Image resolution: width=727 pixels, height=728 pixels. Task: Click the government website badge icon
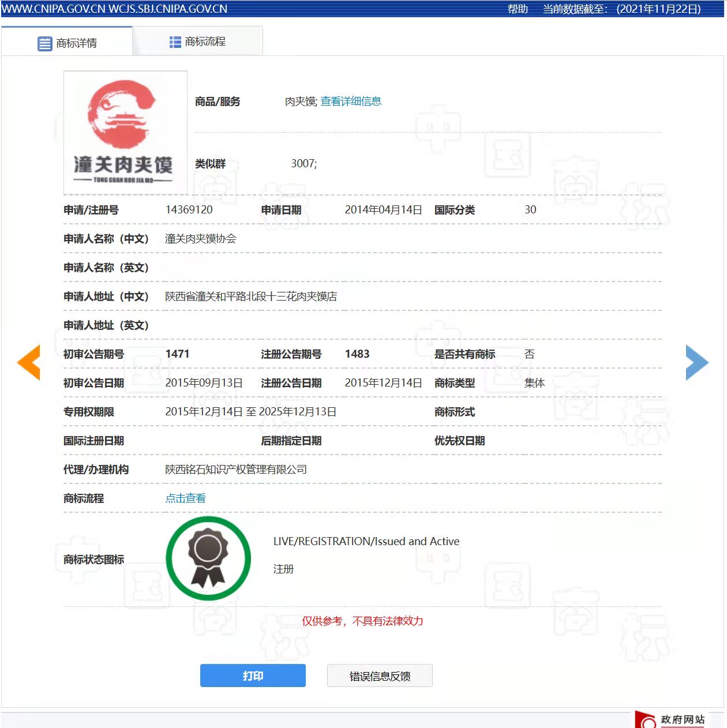pos(646,720)
